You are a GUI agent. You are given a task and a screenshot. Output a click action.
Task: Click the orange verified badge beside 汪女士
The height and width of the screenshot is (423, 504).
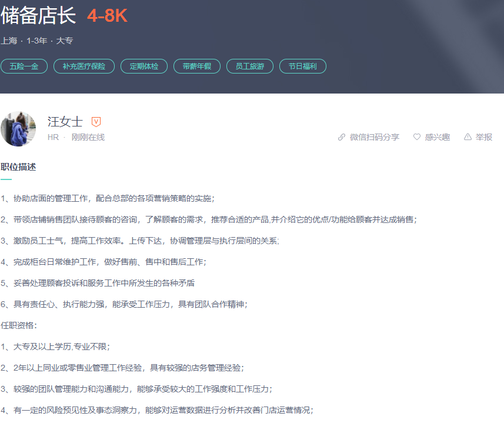pyautogui.click(x=96, y=122)
